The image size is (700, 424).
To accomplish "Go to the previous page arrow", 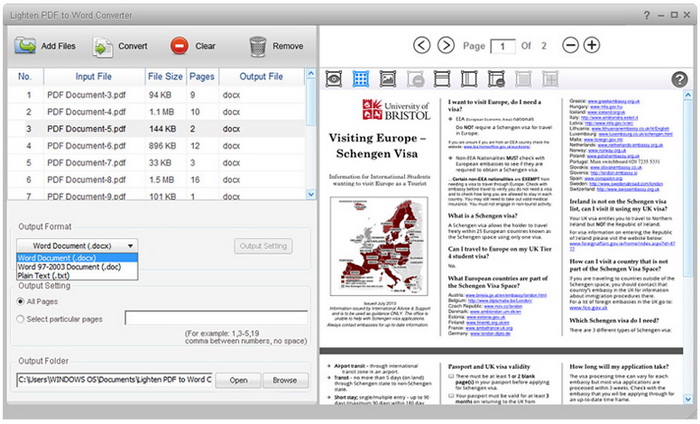I will (x=421, y=45).
